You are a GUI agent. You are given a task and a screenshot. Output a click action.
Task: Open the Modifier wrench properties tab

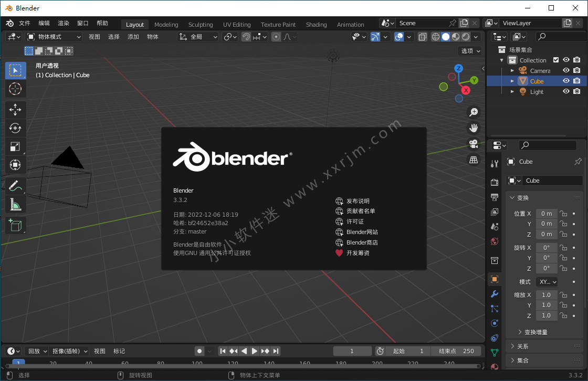tap(495, 294)
